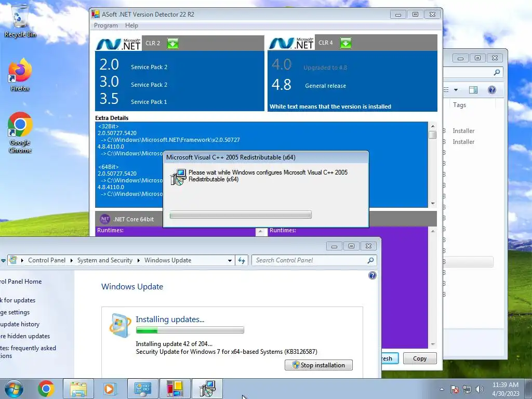Click the Windows Update progress bar

point(190,330)
